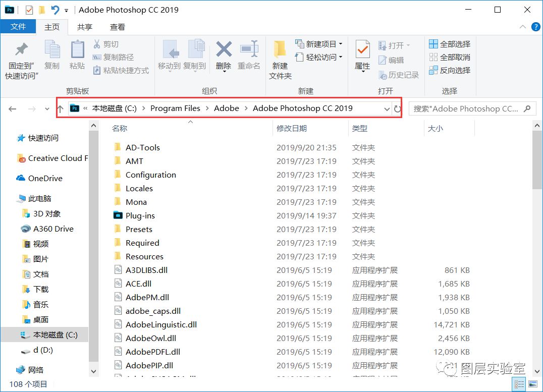Switch to Details view in status bar
Image resolution: width=543 pixels, height=392 pixels.
519,384
